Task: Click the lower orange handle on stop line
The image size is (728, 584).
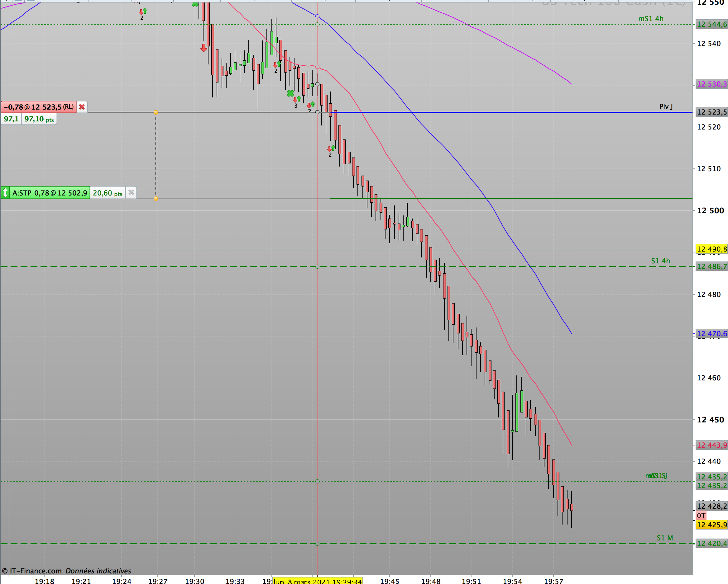Action: tap(156, 199)
